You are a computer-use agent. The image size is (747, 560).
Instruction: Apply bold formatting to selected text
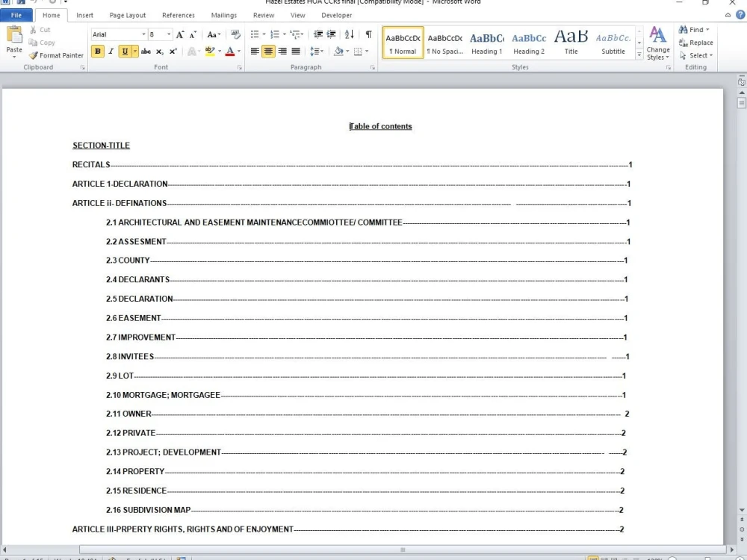(x=97, y=51)
